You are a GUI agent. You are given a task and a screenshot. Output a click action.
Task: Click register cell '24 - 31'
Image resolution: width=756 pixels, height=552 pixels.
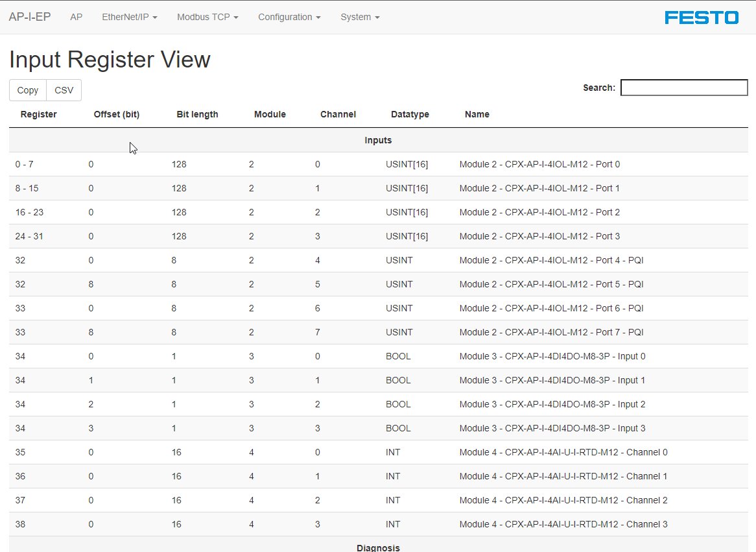tap(29, 237)
